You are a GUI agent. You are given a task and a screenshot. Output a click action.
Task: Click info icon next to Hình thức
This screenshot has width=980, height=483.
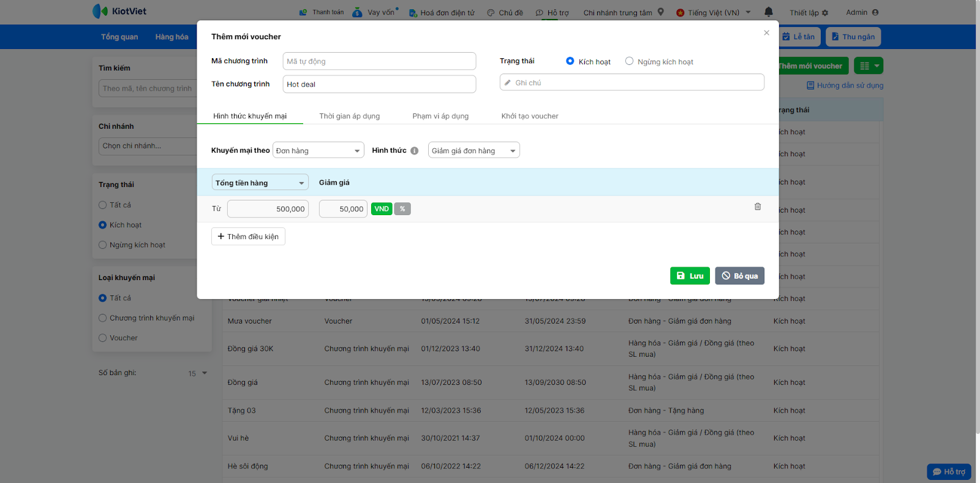coord(415,151)
